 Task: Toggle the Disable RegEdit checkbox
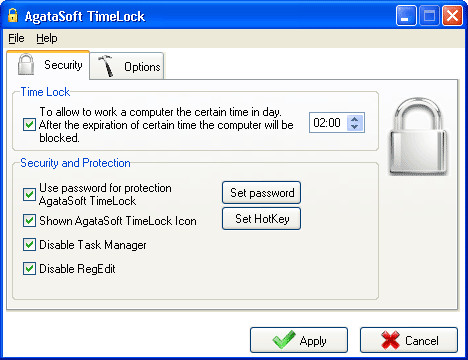29,268
